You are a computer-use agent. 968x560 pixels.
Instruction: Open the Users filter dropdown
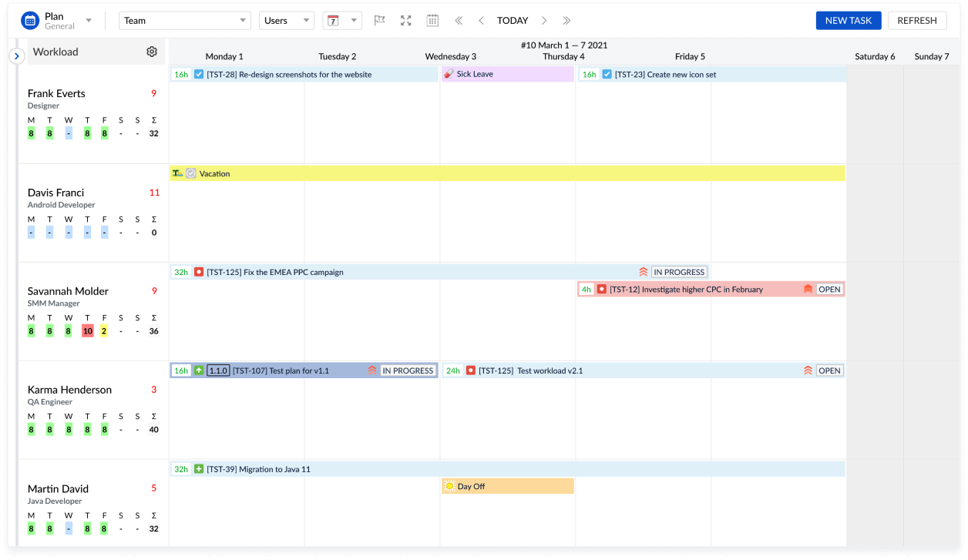point(287,20)
